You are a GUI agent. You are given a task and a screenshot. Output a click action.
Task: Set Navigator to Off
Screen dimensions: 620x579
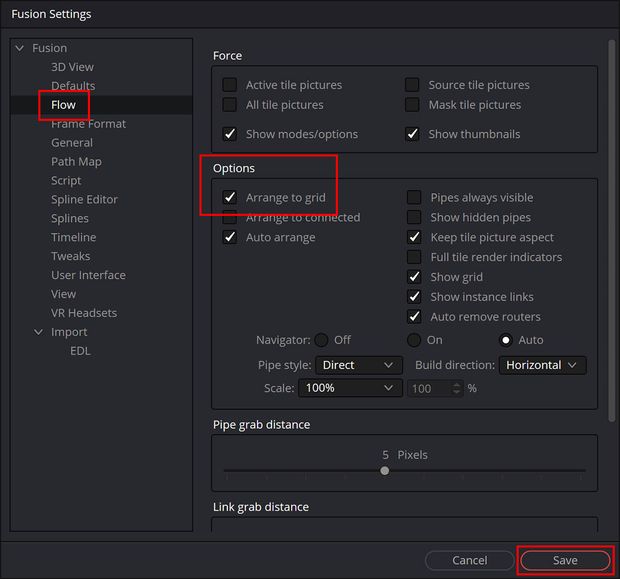[321, 340]
